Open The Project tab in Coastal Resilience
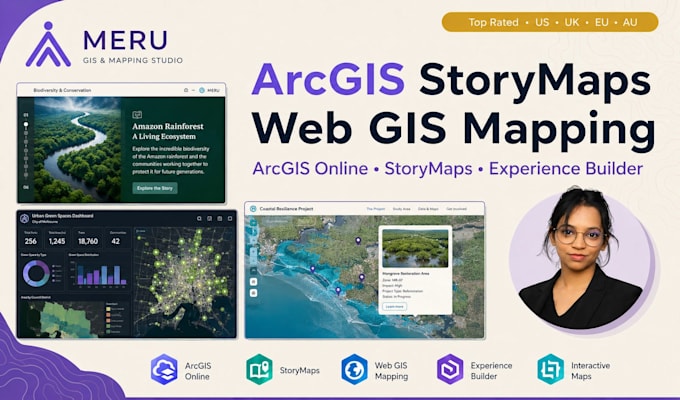Image resolution: width=680 pixels, height=400 pixels. click(x=376, y=209)
